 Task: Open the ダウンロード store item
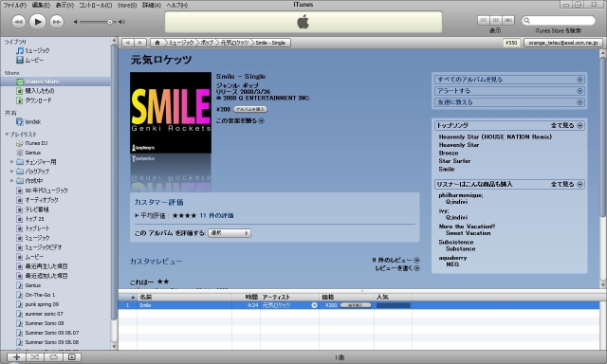click(38, 100)
